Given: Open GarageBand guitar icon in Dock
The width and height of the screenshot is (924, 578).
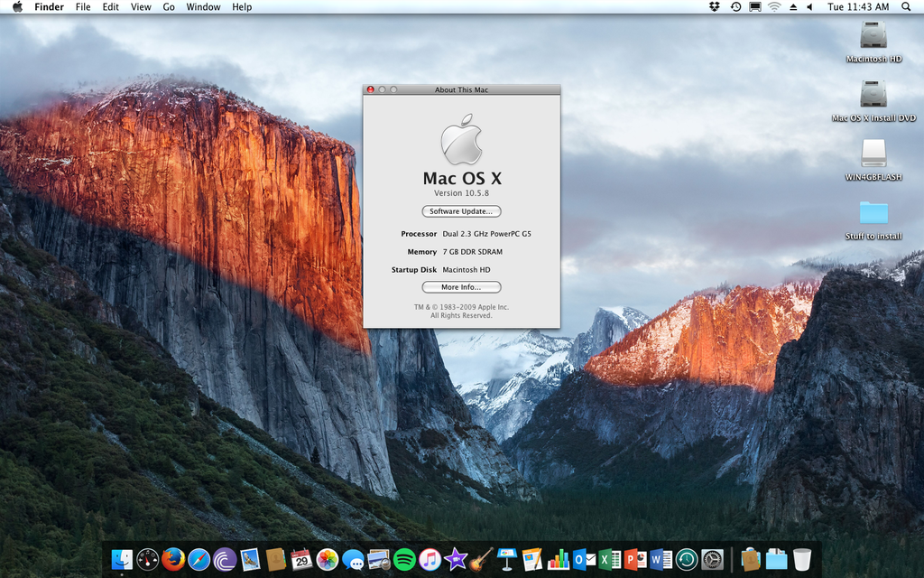Looking at the screenshot, I should [481, 558].
